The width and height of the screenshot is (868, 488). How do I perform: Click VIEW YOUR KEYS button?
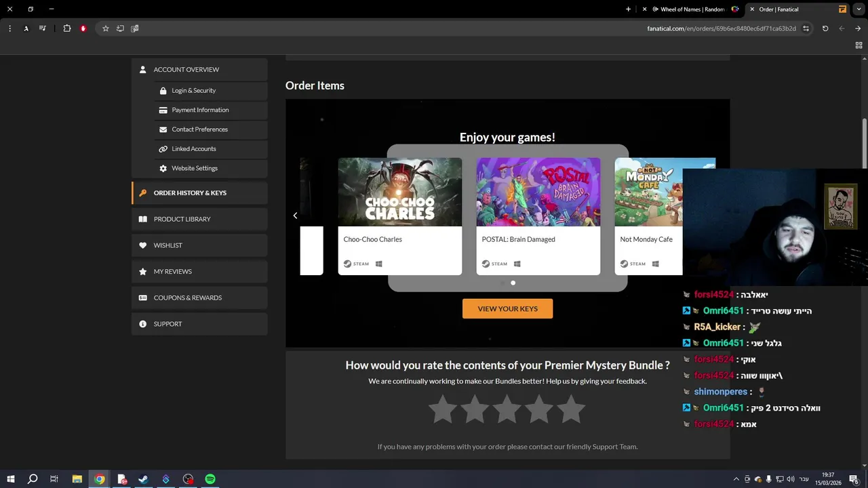pos(507,308)
